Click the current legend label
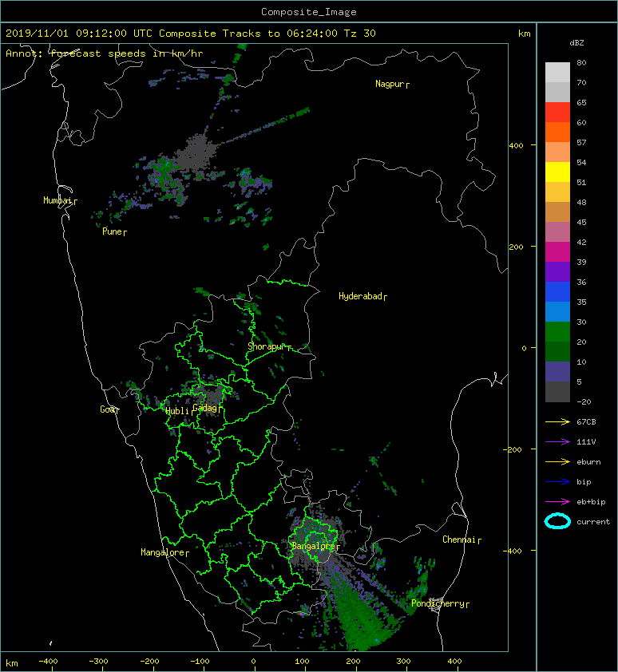The width and height of the screenshot is (618, 672). pos(593,522)
